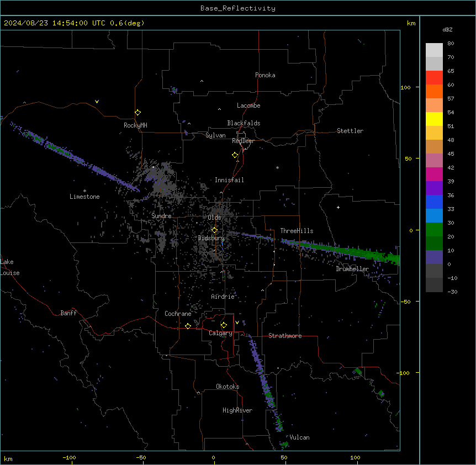Click the Limestone label

(x=84, y=197)
